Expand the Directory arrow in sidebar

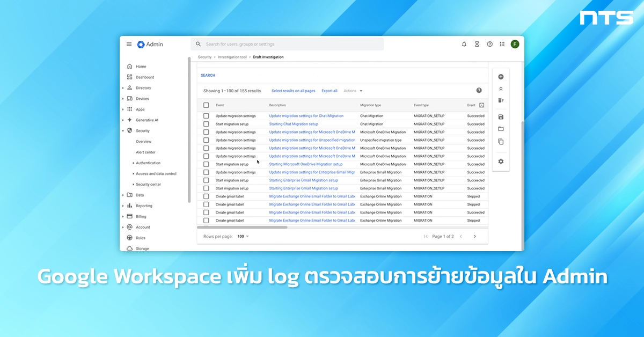click(x=123, y=88)
